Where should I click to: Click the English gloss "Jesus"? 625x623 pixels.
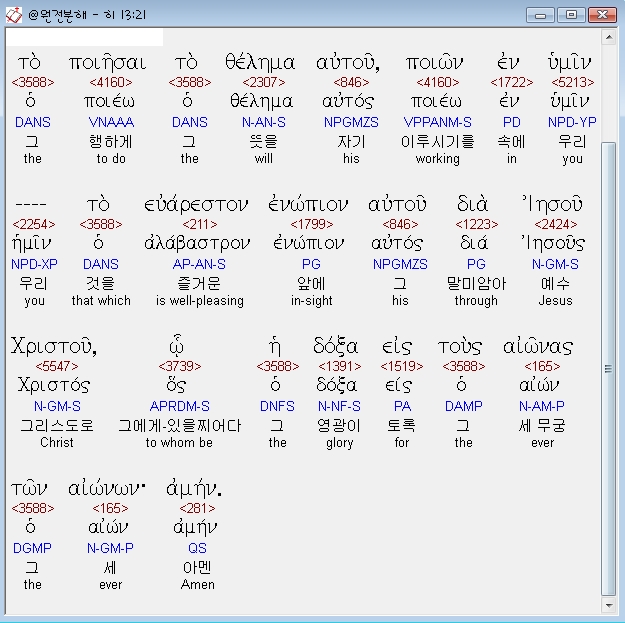click(556, 301)
